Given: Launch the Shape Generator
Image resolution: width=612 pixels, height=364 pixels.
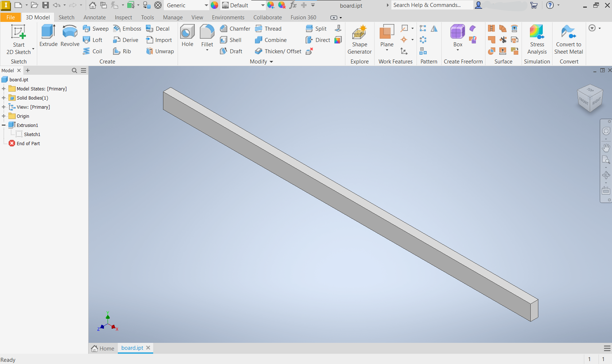Looking at the screenshot, I should pos(360,39).
